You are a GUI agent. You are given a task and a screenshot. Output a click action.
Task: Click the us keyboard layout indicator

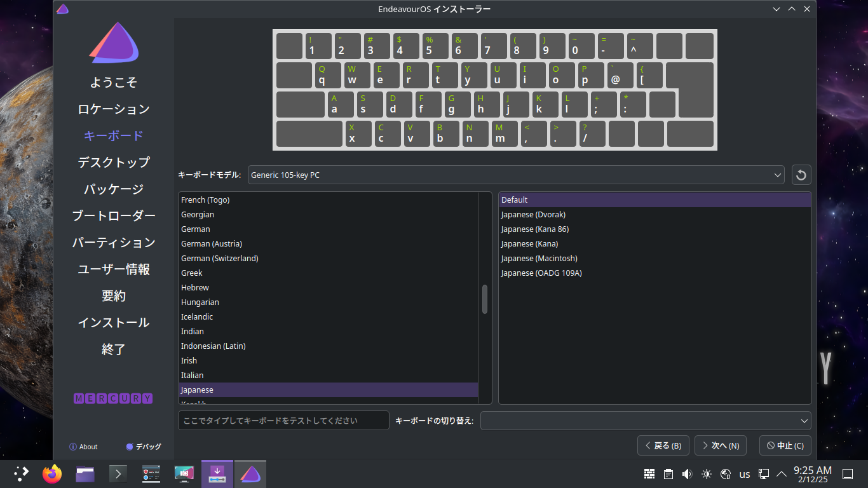click(x=745, y=474)
